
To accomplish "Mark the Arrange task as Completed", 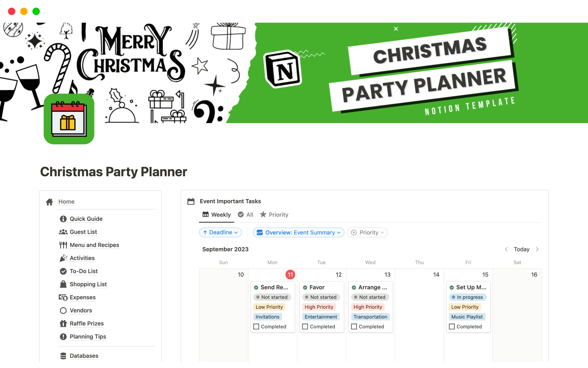I will point(354,326).
